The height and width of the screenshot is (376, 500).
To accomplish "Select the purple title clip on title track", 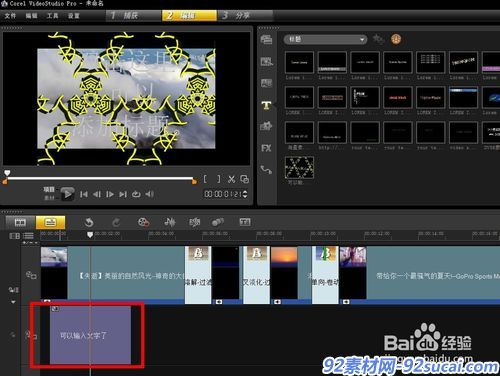I will pyautogui.click(x=90, y=335).
